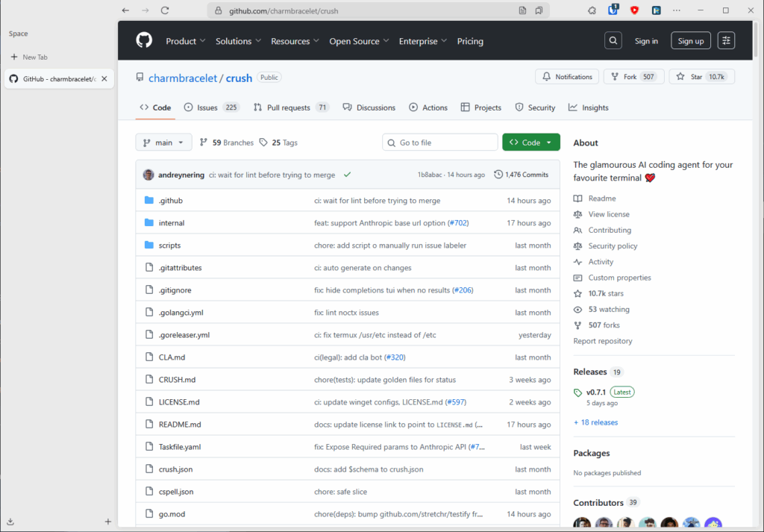
Task: Click the Pricing link
Action: pyautogui.click(x=470, y=41)
